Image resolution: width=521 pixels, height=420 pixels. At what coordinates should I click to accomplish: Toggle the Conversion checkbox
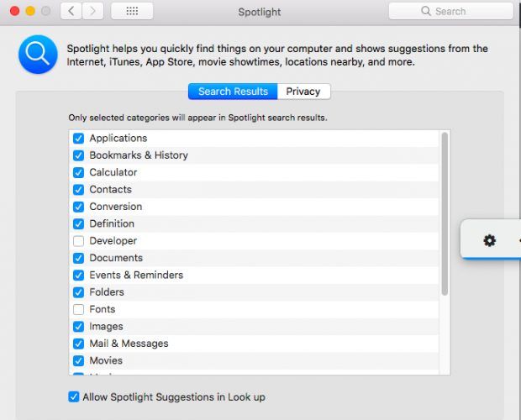tap(78, 207)
